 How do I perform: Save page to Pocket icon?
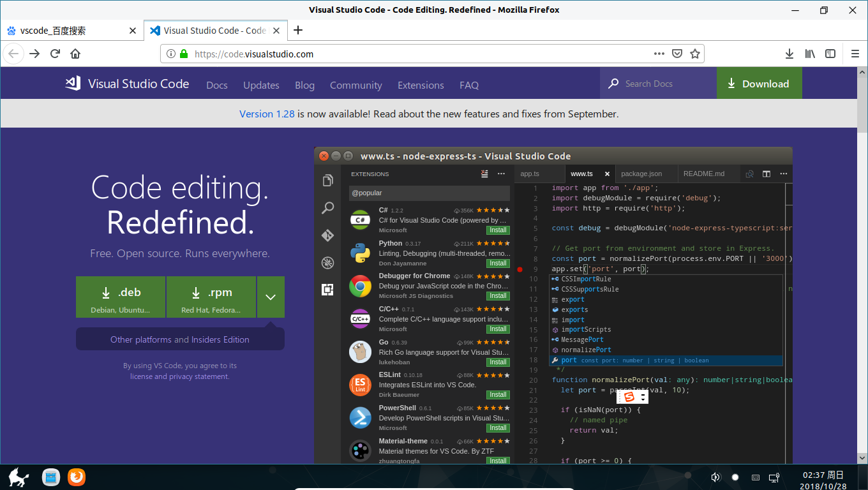[x=677, y=54]
